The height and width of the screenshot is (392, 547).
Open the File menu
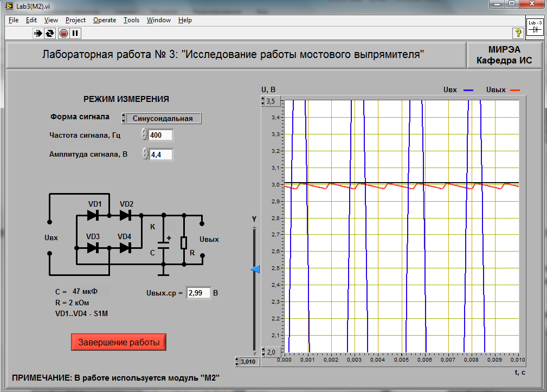(x=14, y=20)
